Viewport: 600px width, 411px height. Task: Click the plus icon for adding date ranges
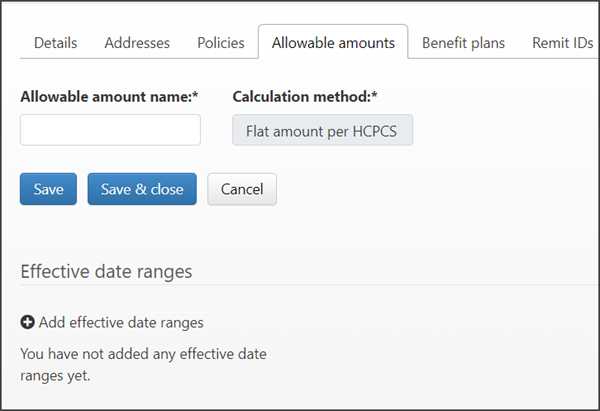28,322
